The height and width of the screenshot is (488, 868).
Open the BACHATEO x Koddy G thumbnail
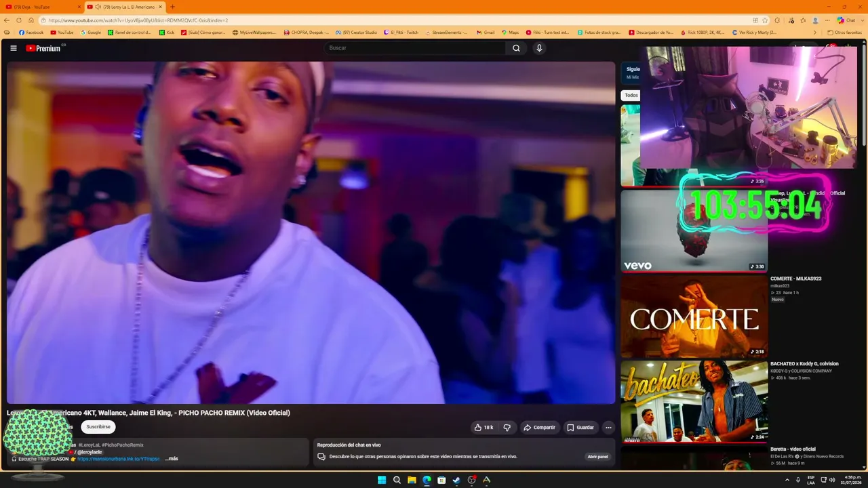(x=694, y=401)
